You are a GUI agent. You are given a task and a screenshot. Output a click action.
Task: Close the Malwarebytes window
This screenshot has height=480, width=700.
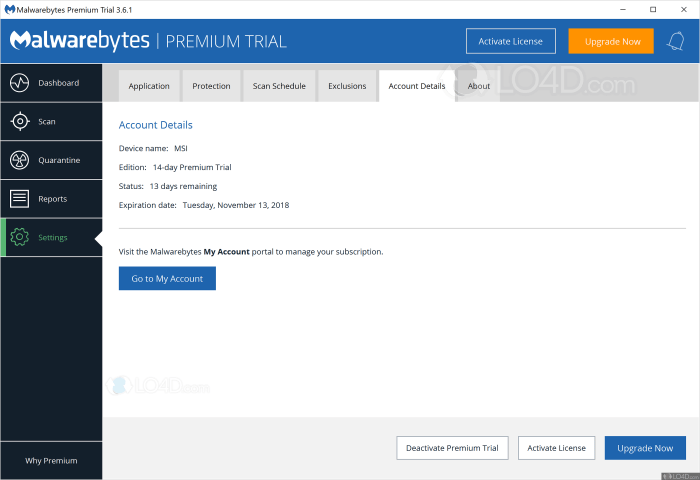[x=683, y=9]
